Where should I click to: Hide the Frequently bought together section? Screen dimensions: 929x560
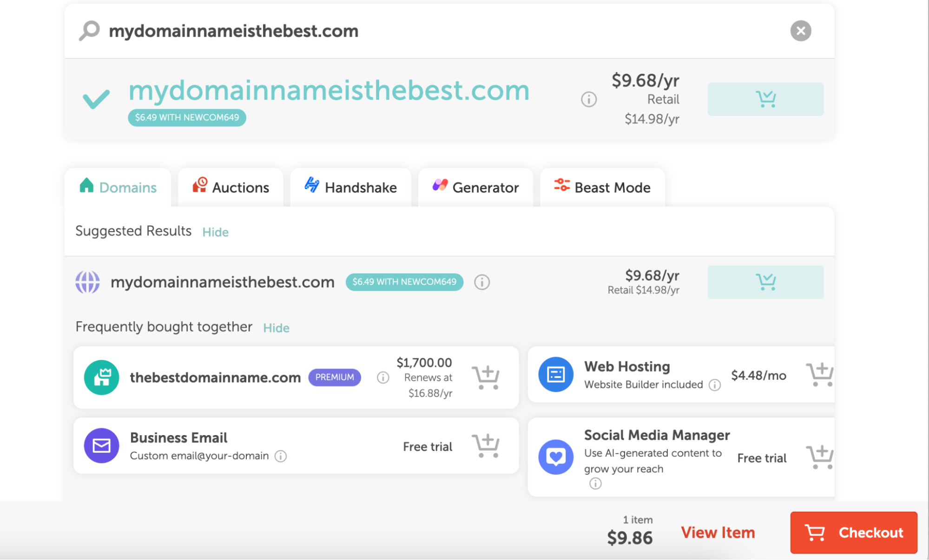276,328
